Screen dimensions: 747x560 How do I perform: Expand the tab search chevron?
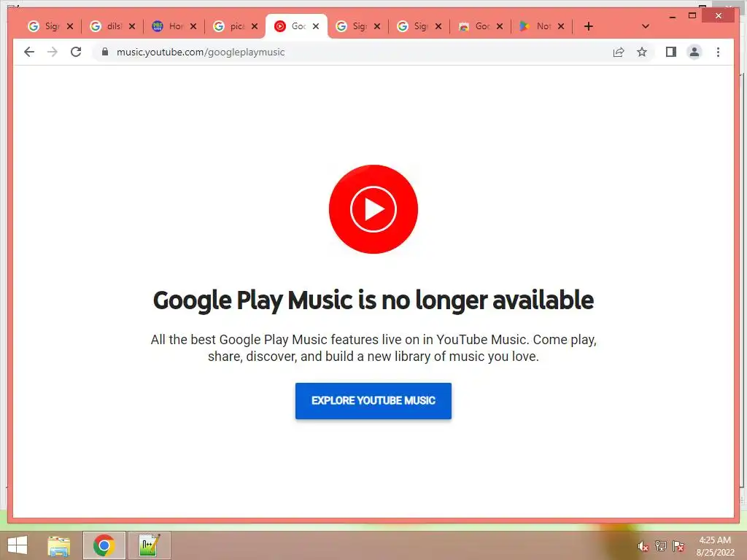(645, 26)
